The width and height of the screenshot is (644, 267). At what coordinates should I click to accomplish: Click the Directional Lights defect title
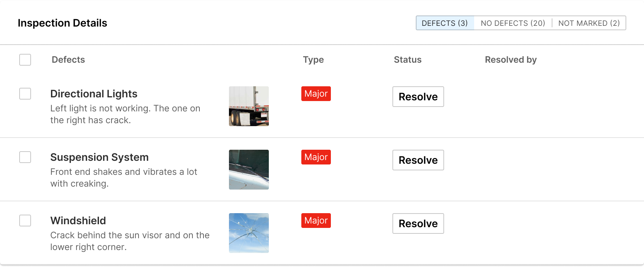94,94
